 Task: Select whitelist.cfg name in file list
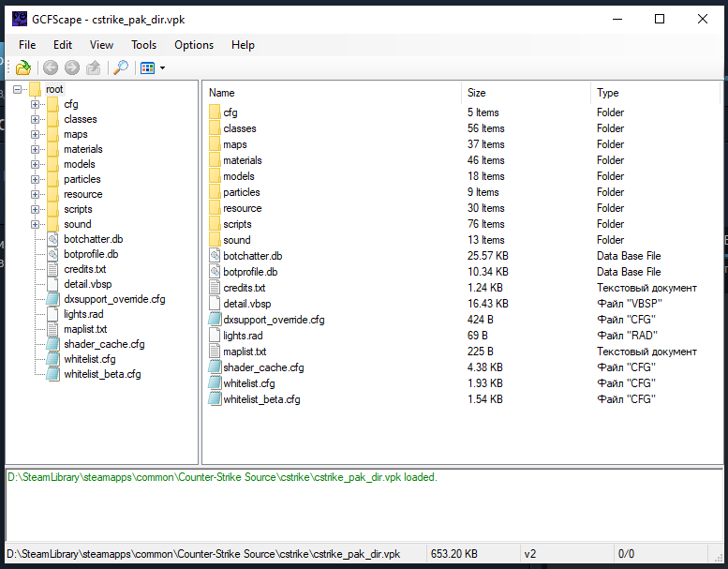click(249, 383)
